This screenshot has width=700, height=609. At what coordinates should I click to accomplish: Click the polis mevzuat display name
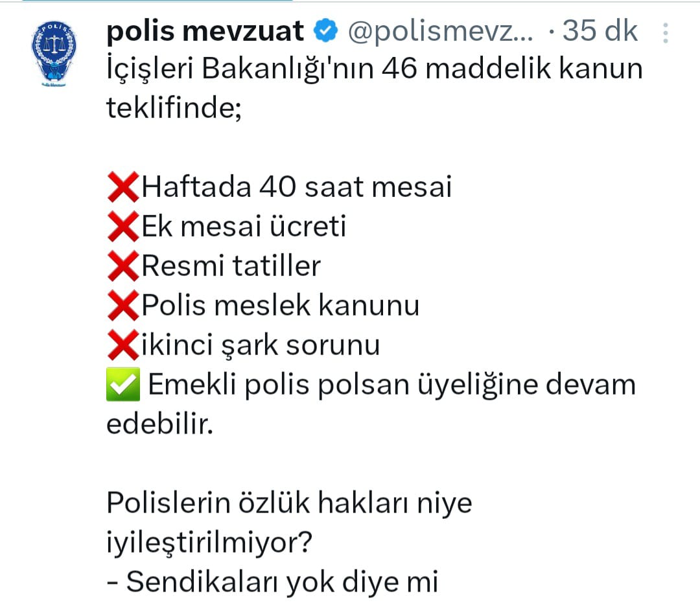point(205,31)
